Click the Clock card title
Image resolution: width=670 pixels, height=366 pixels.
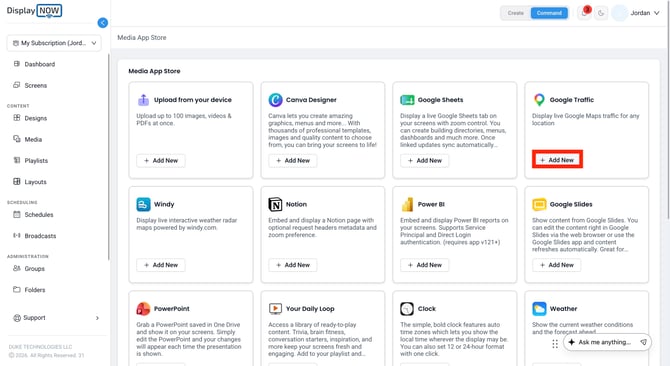click(426, 309)
